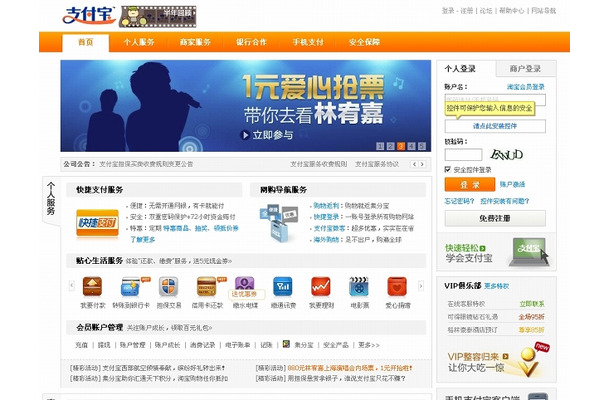Show previous company announcement arrow
610x400 pixels.
tap(414, 164)
